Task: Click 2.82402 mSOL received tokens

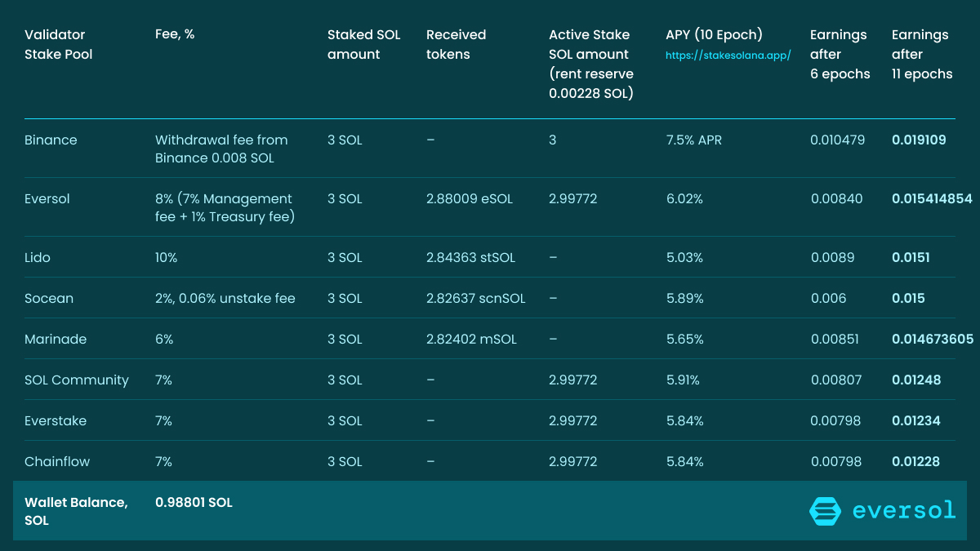Action: click(472, 340)
